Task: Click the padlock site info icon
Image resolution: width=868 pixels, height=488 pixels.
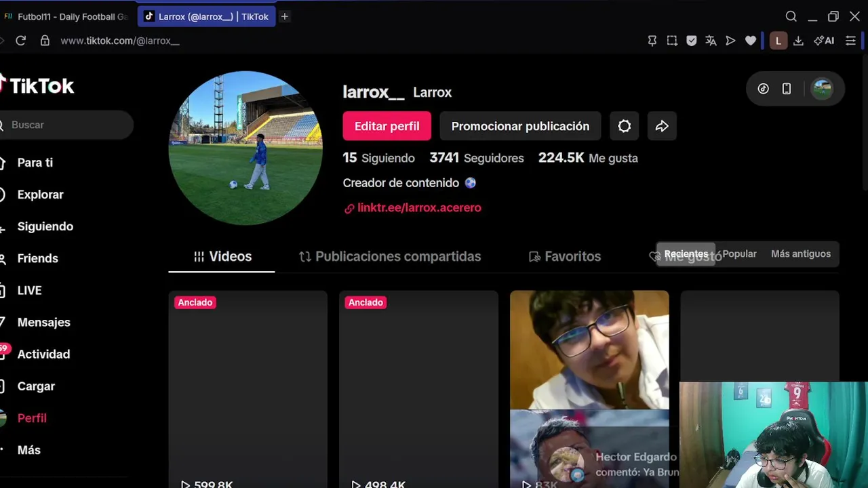Action: 45,41
